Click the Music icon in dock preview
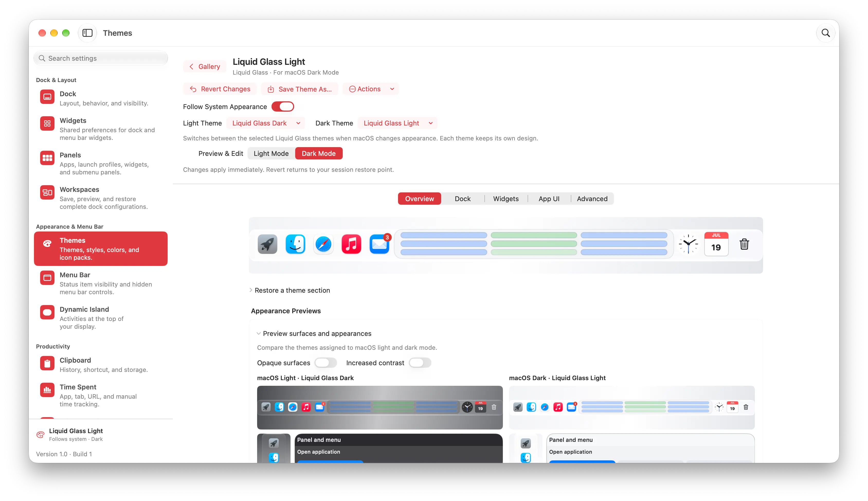Screen dimensions: 868x501 tap(351, 244)
